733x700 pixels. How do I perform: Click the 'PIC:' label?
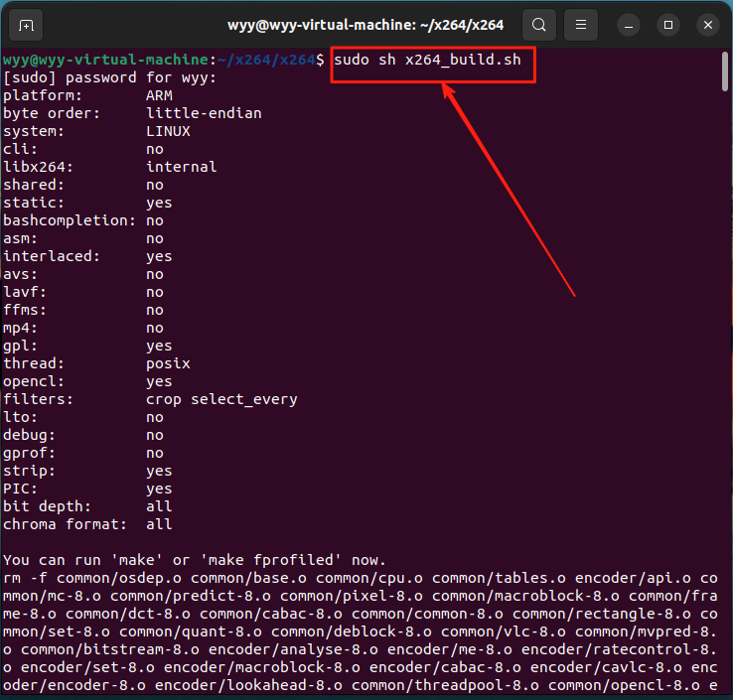(x=20, y=489)
